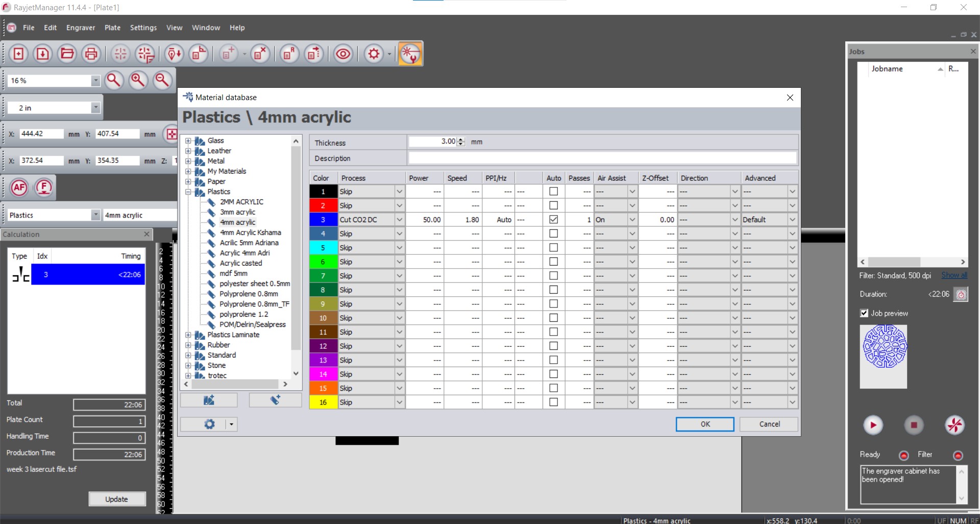
Task: Uncheck the Auto checkbox for color 3
Action: [553, 220]
